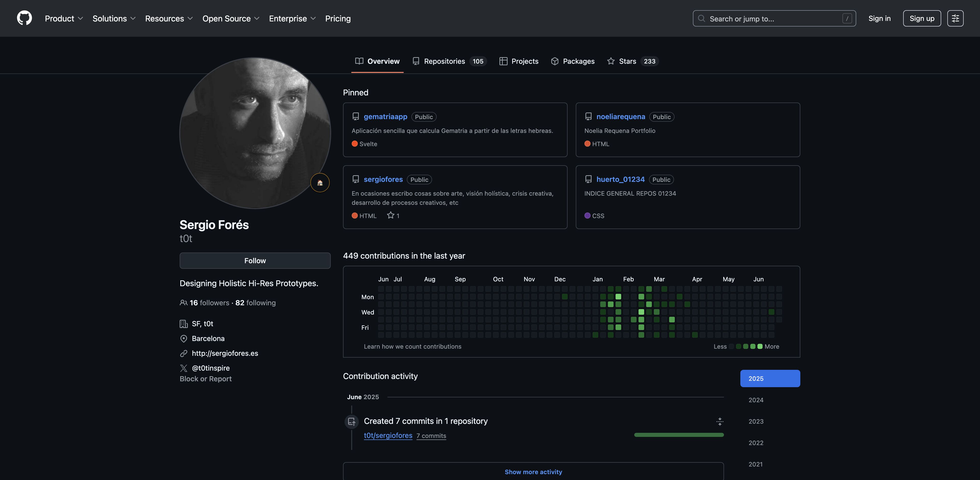Screen dimensions: 980x480
Task: Click the followers people icon
Action: (x=183, y=302)
